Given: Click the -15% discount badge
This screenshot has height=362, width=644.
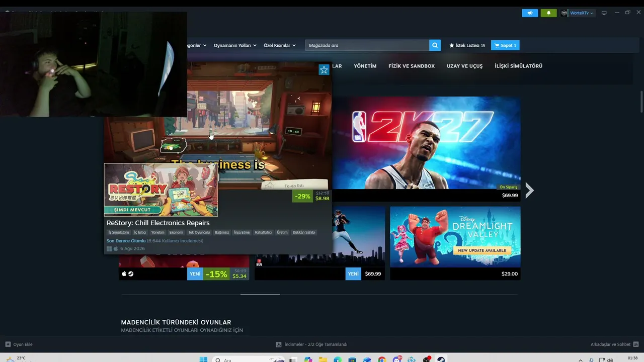Looking at the screenshot, I should pyautogui.click(x=216, y=274).
